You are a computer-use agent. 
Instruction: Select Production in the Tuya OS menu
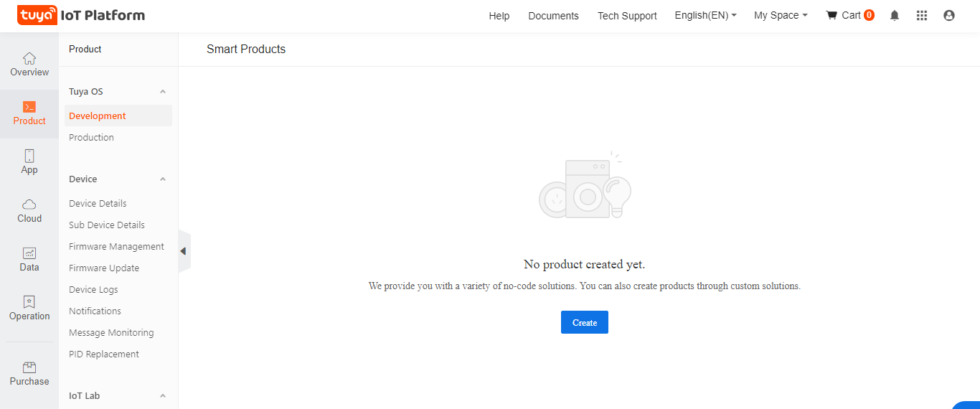tap(91, 138)
